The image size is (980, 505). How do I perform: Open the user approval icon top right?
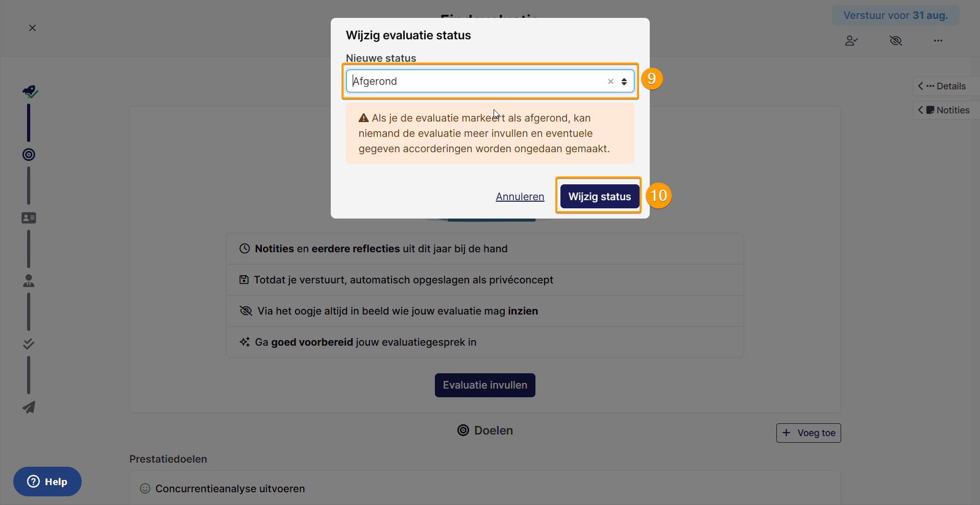(851, 41)
